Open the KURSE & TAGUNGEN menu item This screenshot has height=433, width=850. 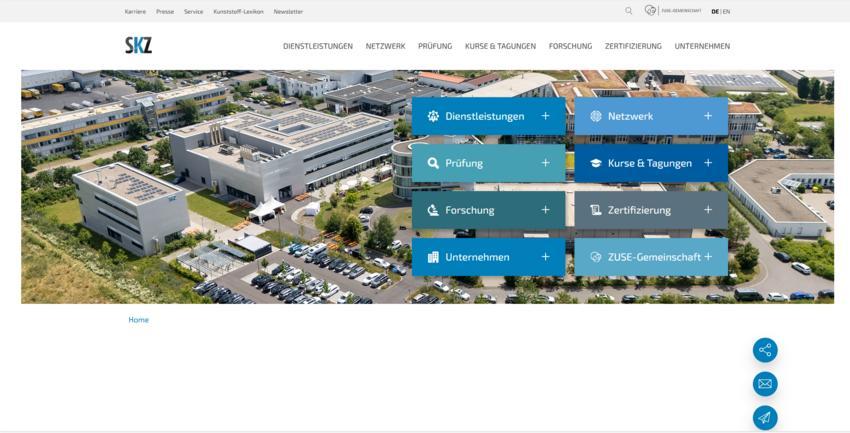click(500, 46)
